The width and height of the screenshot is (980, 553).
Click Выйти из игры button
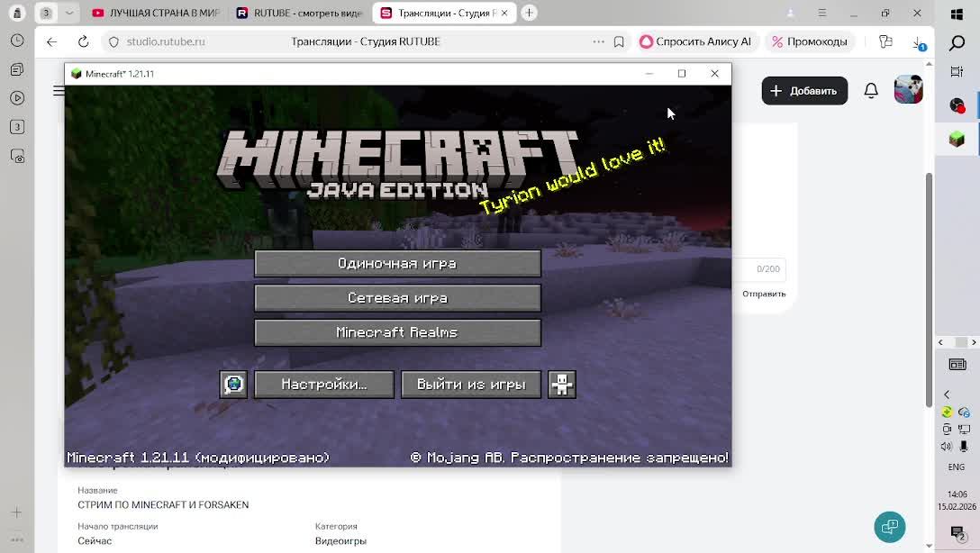(470, 385)
